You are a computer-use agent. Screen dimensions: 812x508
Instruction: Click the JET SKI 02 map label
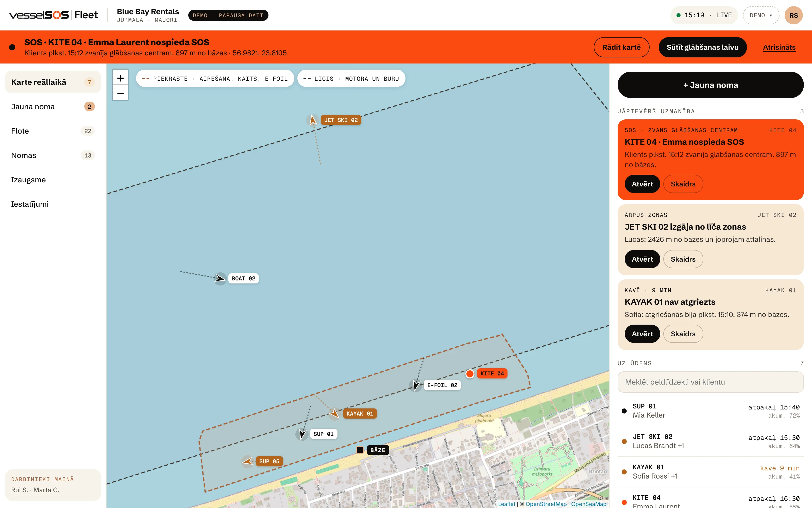[x=341, y=120]
